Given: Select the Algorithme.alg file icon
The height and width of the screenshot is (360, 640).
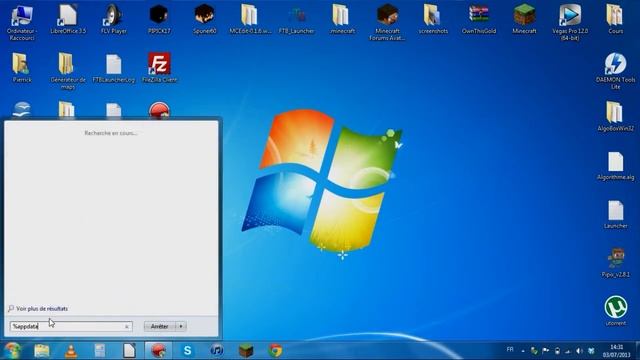Looking at the screenshot, I should [615, 166].
